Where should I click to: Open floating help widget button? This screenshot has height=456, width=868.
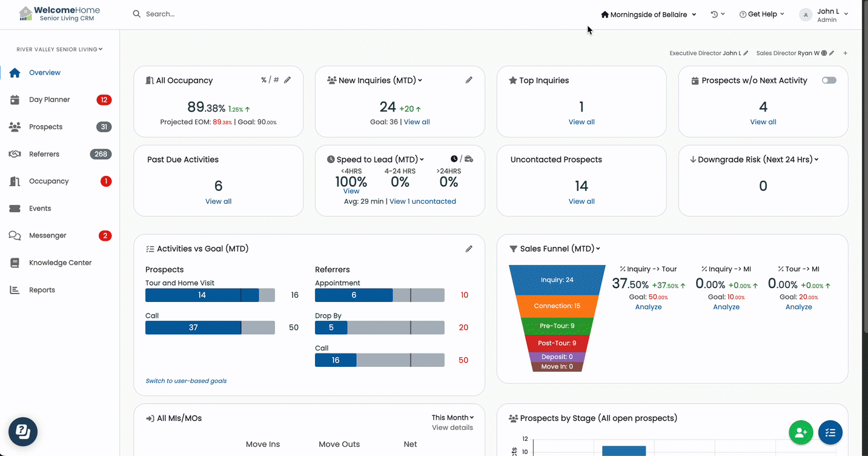coord(23,432)
